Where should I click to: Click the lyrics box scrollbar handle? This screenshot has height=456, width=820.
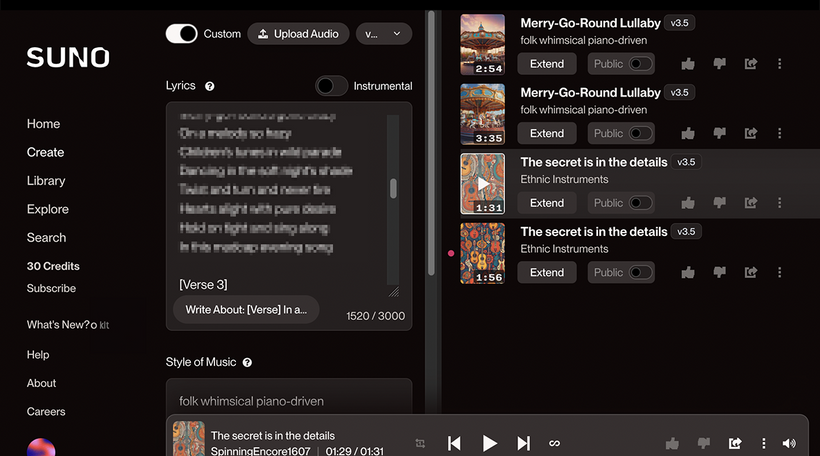393,188
